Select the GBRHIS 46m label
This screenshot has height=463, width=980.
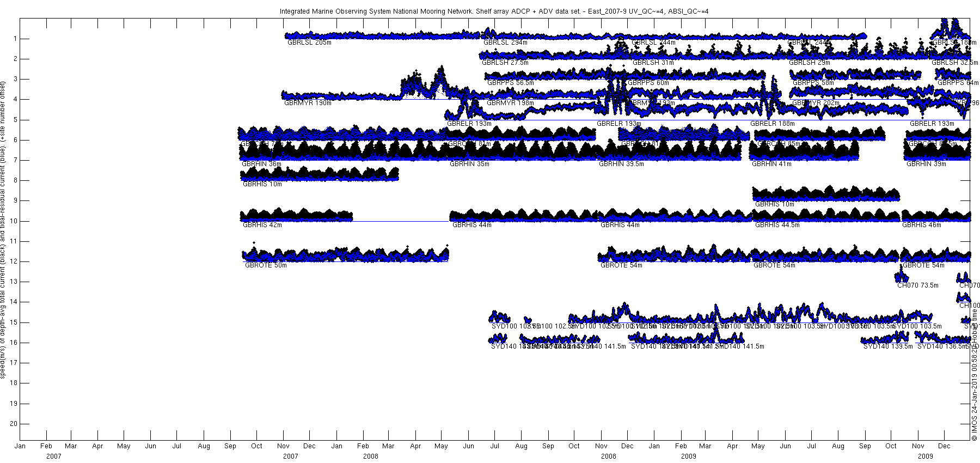(x=922, y=224)
